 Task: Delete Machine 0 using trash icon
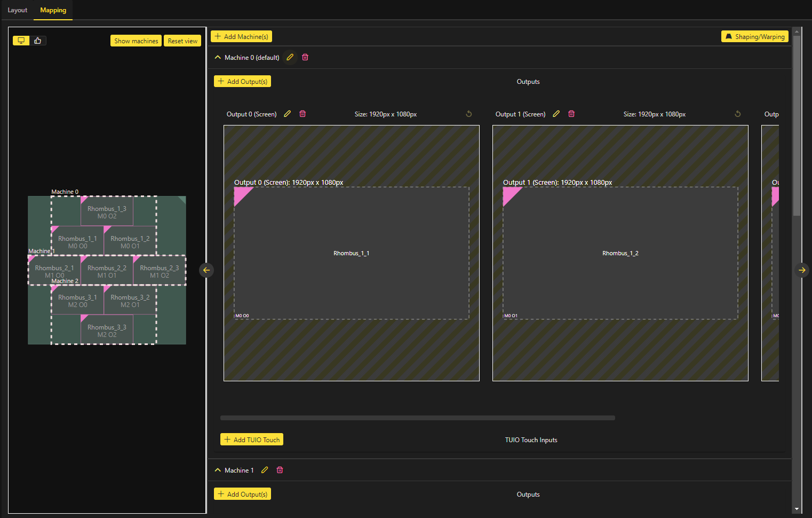tap(305, 57)
